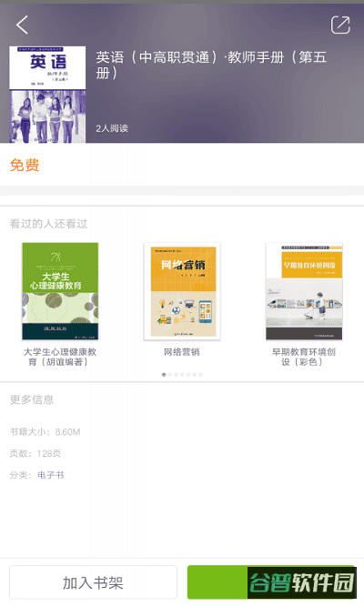Image resolution: width=364 pixels, height=606 pixels.
Task: Tap the 2人阅读 reader count
Action: (112, 128)
